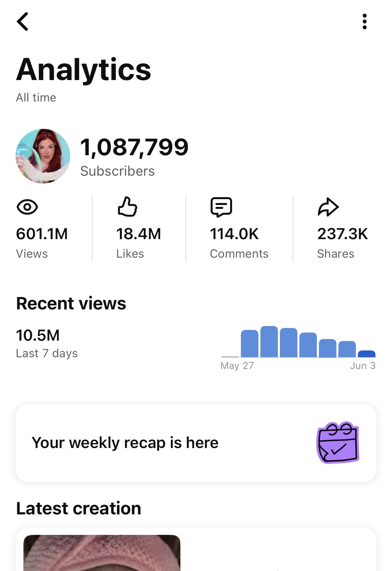Tap the thumbs-up Likes icon
The image size is (392, 571).
click(x=127, y=207)
